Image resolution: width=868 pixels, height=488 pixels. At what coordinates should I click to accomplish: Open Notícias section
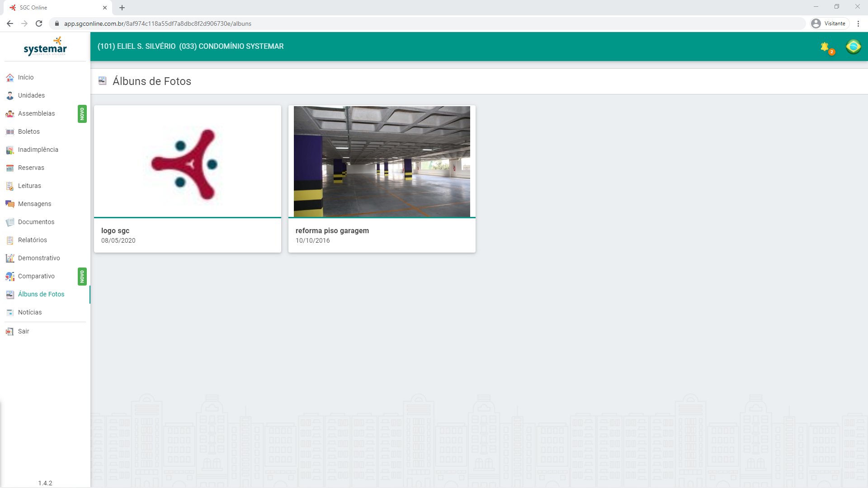click(x=30, y=312)
